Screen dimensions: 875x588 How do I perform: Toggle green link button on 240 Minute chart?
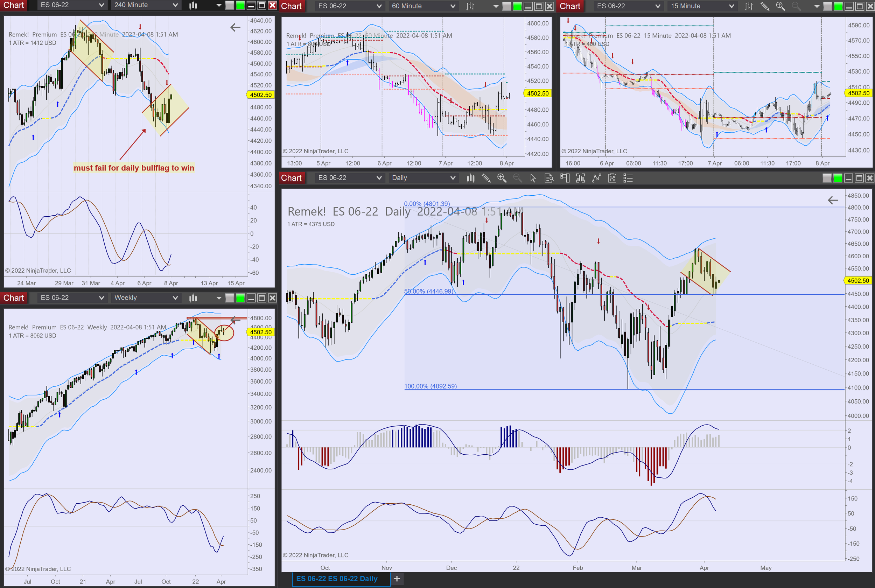[240, 5]
